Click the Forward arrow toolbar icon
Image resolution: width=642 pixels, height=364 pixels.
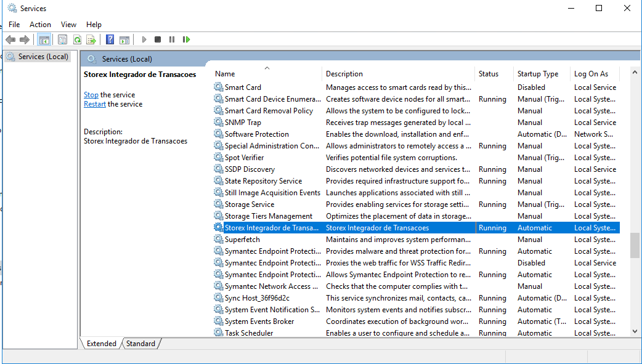pyautogui.click(x=25, y=39)
